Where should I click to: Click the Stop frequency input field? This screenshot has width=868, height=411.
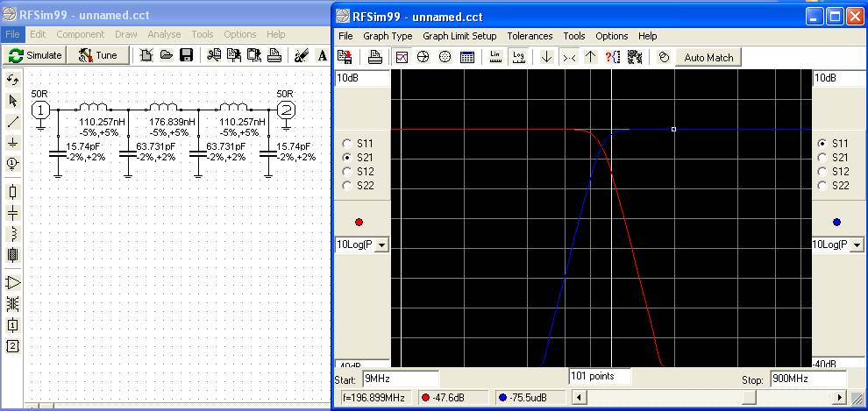[807, 379]
